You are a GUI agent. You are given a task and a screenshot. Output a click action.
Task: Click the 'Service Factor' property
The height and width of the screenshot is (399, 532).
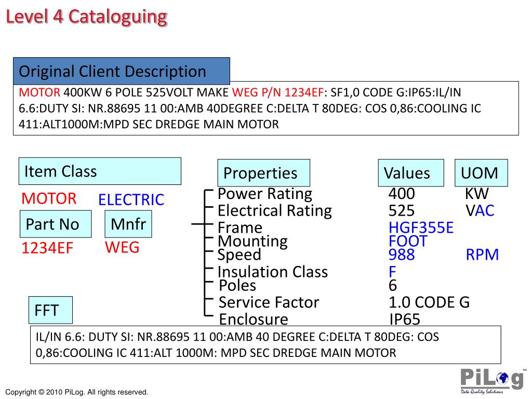click(x=269, y=302)
